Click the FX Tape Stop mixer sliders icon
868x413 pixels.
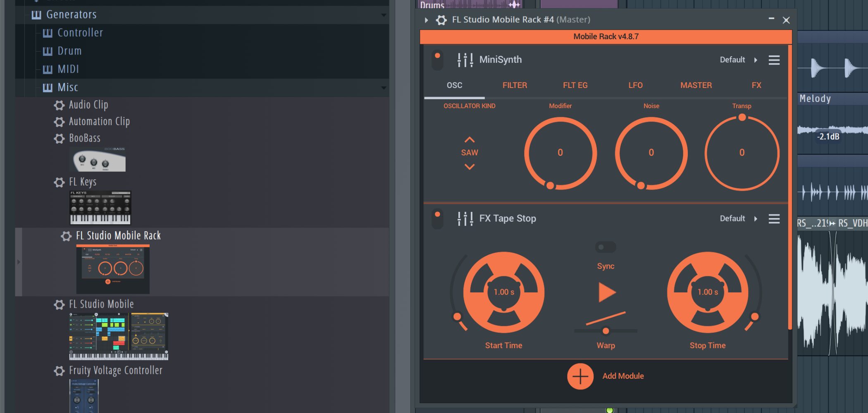tap(465, 218)
